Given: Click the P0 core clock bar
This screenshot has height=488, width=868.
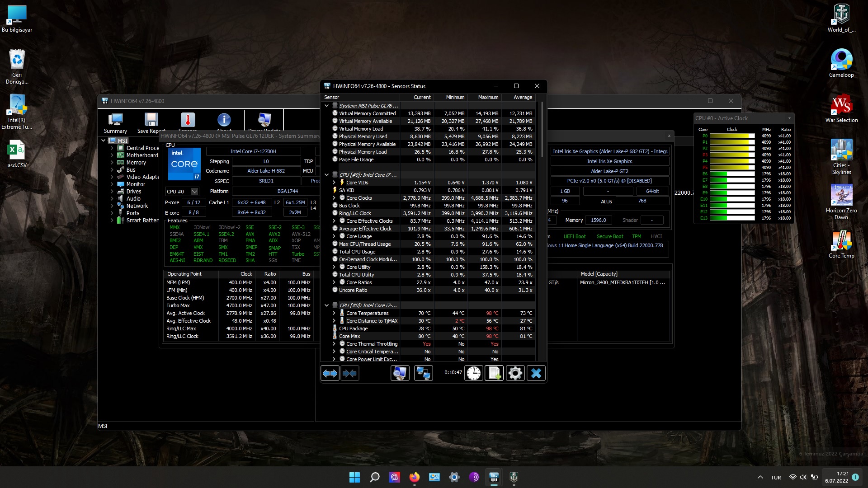Looking at the screenshot, I should (x=732, y=136).
